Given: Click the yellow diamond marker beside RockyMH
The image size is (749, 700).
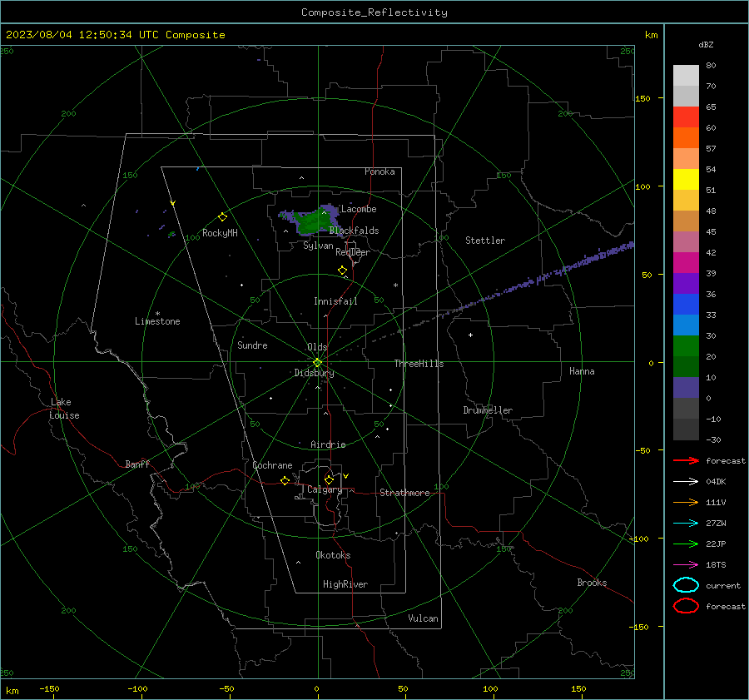Looking at the screenshot, I should coord(222,217).
